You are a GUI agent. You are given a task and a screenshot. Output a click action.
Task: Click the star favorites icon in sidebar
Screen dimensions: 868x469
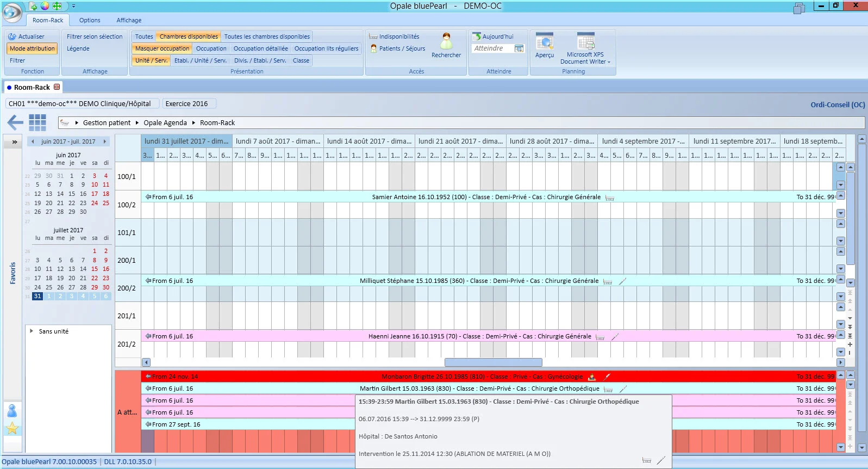pyautogui.click(x=12, y=429)
